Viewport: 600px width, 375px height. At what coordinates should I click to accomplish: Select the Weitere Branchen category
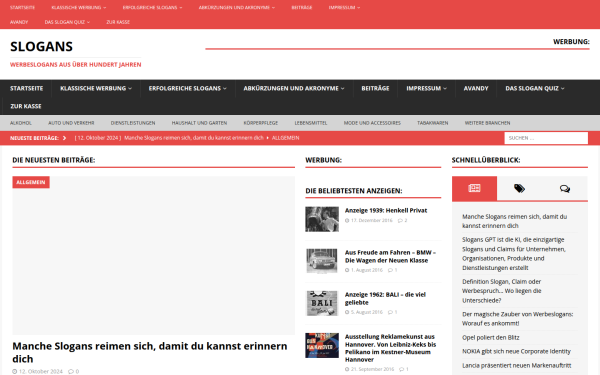click(x=487, y=123)
